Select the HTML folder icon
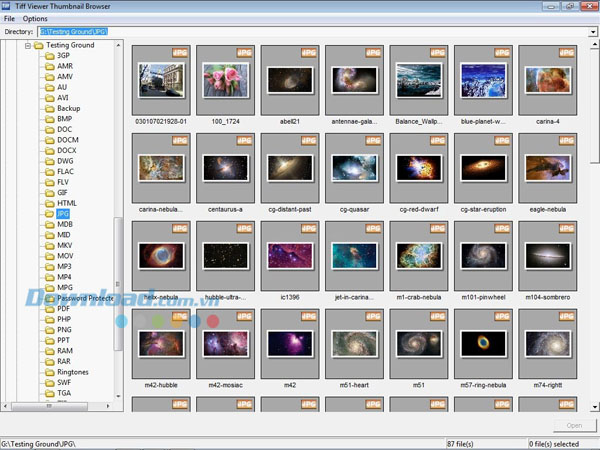 (x=48, y=203)
